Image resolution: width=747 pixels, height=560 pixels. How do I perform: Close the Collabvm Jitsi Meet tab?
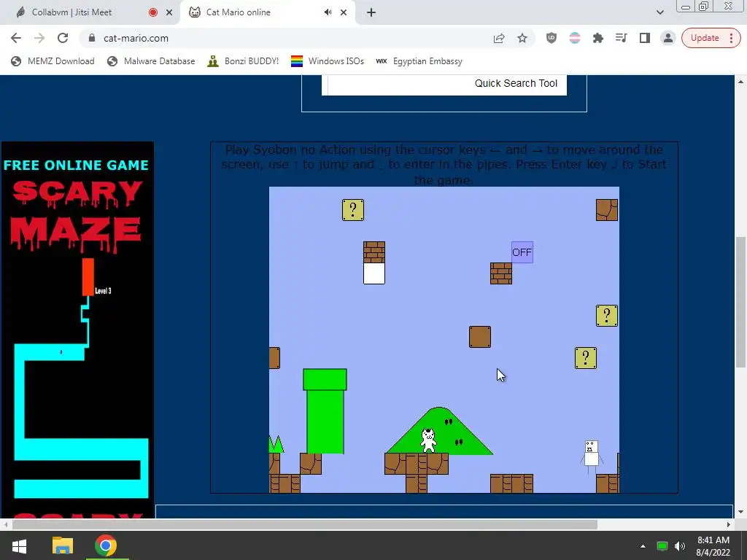pos(169,12)
